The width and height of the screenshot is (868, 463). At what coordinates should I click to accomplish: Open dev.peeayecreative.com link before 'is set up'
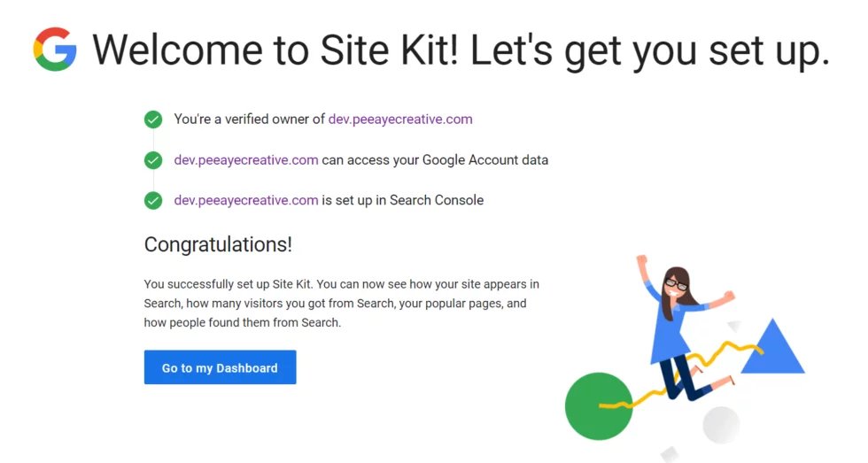pyautogui.click(x=246, y=200)
